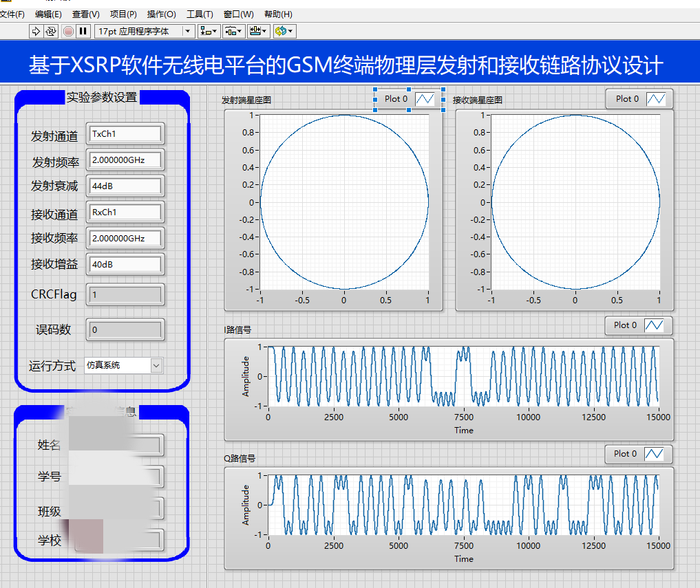Viewport: 700px width, 588px height.
Task: Click the 接收端星座图 graph label
Action: (x=478, y=100)
